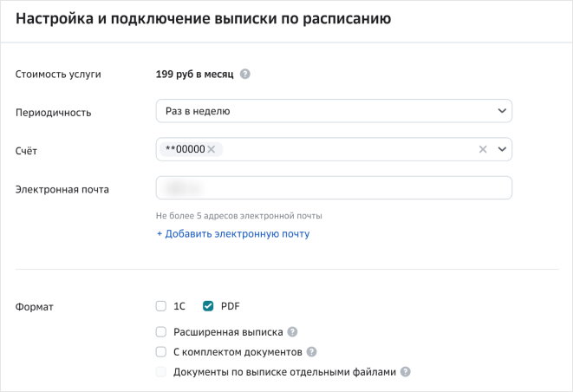Viewport: 573px width, 392px height.
Task: Click the Формат section label
Action: pos(35,306)
